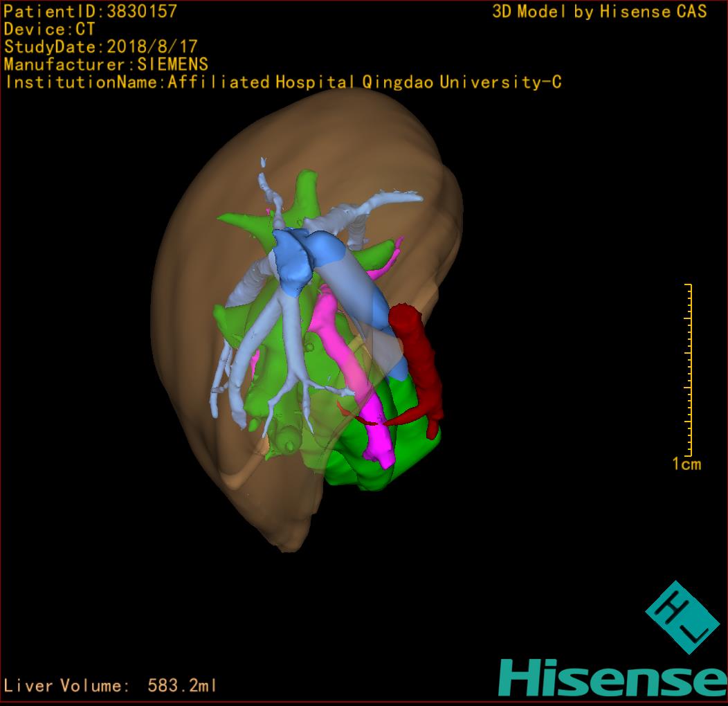Click the Liver Volume 583.2ml readout
728x706 pixels.
(111, 686)
